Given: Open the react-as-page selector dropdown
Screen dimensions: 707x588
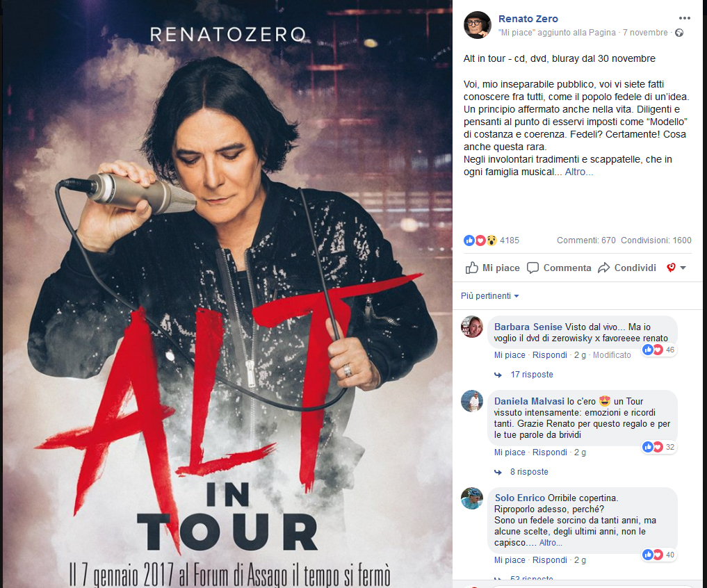Looking at the screenshot, I should [676, 268].
